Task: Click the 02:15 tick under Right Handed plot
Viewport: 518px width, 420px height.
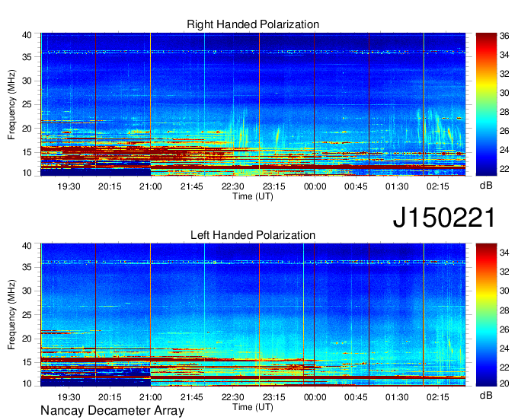Action: (x=438, y=186)
